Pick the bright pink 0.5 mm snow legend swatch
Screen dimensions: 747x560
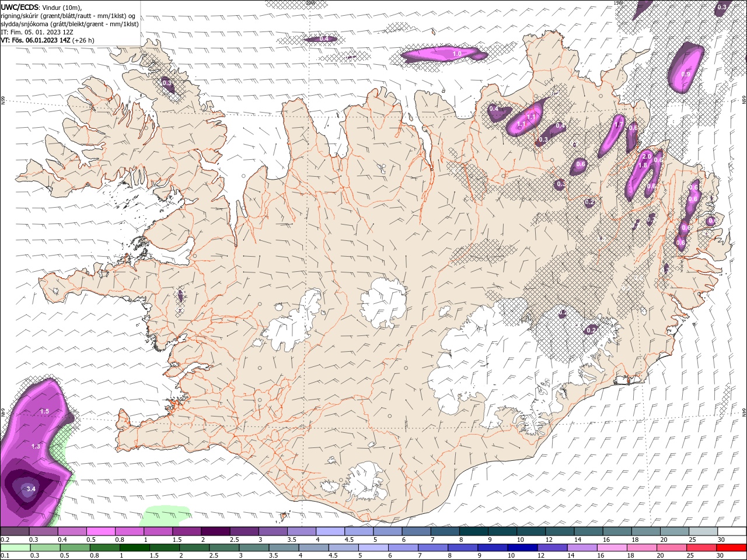tap(100, 531)
